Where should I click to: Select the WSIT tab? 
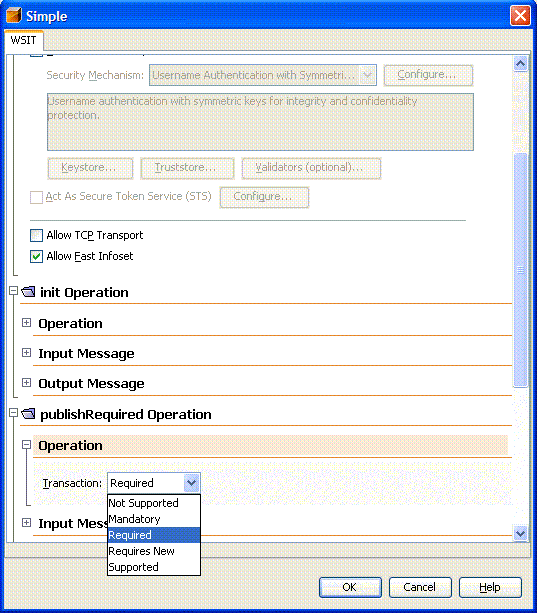23,40
